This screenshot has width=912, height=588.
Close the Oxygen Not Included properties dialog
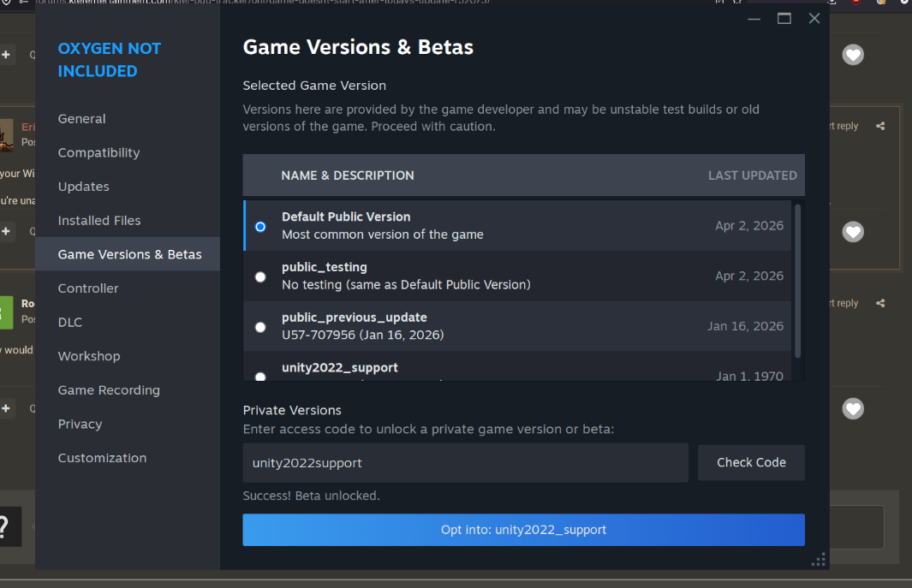point(814,19)
